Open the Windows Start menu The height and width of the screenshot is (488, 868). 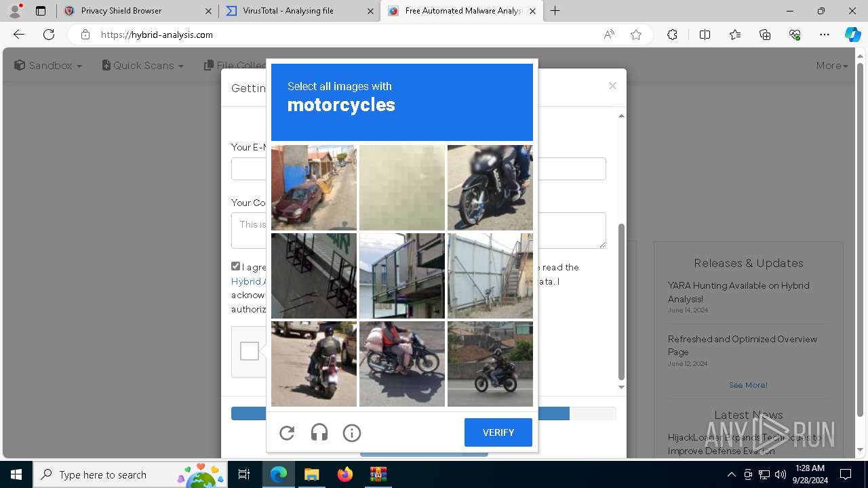pyautogui.click(x=16, y=474)
